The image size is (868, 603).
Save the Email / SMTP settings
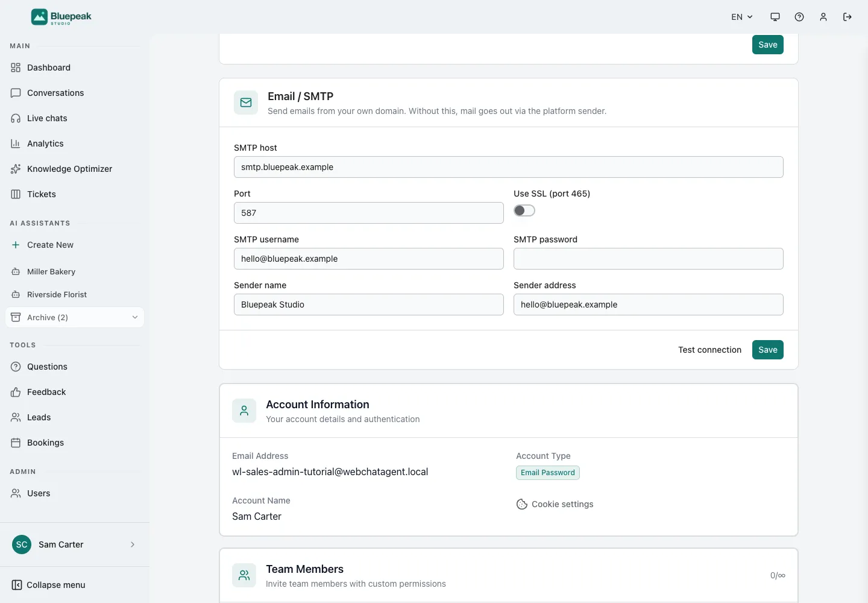[x=768, y=350]
